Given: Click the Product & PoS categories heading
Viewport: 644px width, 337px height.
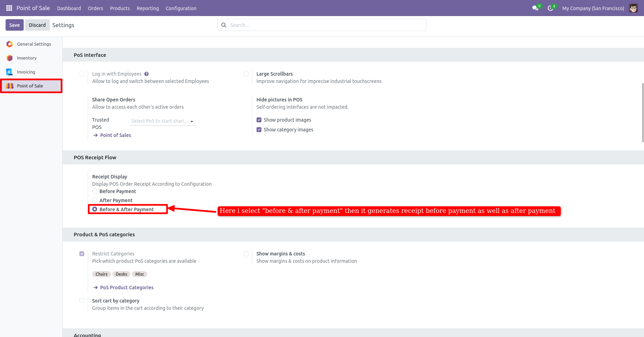Looking at the screenshot, I should tap(104, 235).
